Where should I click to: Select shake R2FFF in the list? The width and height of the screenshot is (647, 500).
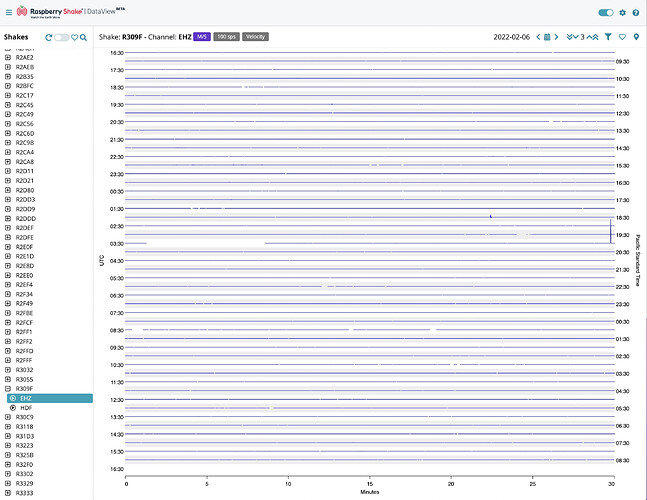point(24,360)
